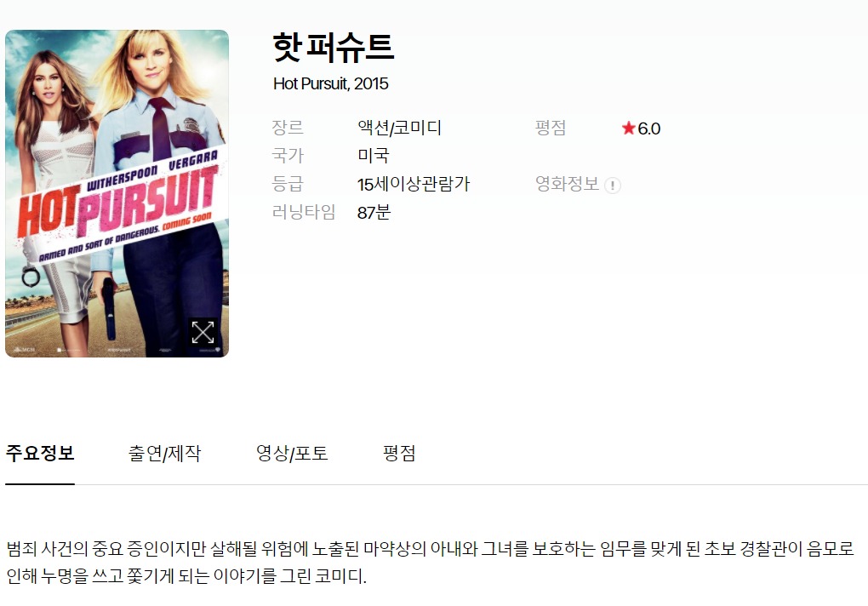
Task: Click the English title Hot Pursuit, 2015
Action: click(x=330, y=83)
